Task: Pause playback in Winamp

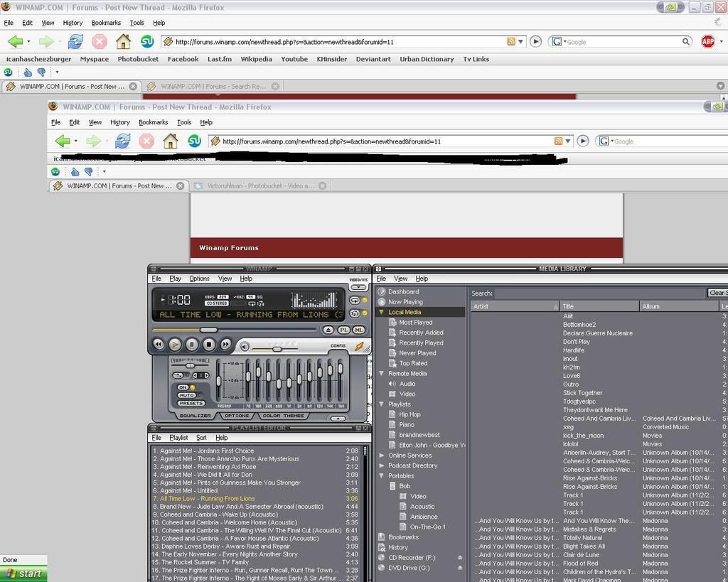Action: 192,345
